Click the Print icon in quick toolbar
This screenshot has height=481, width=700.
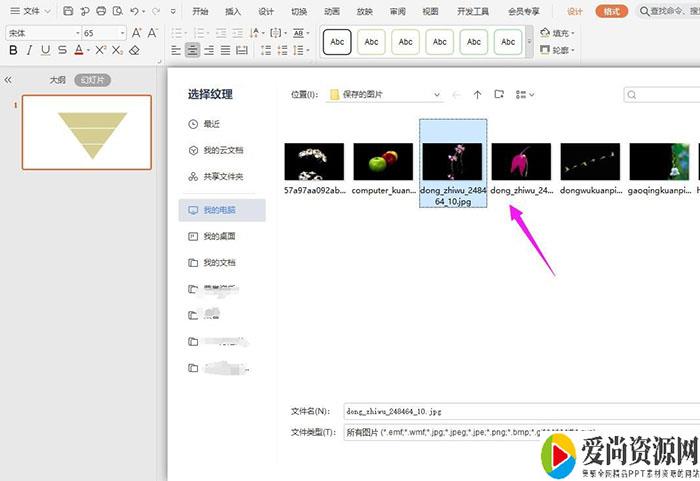[101, 11]
